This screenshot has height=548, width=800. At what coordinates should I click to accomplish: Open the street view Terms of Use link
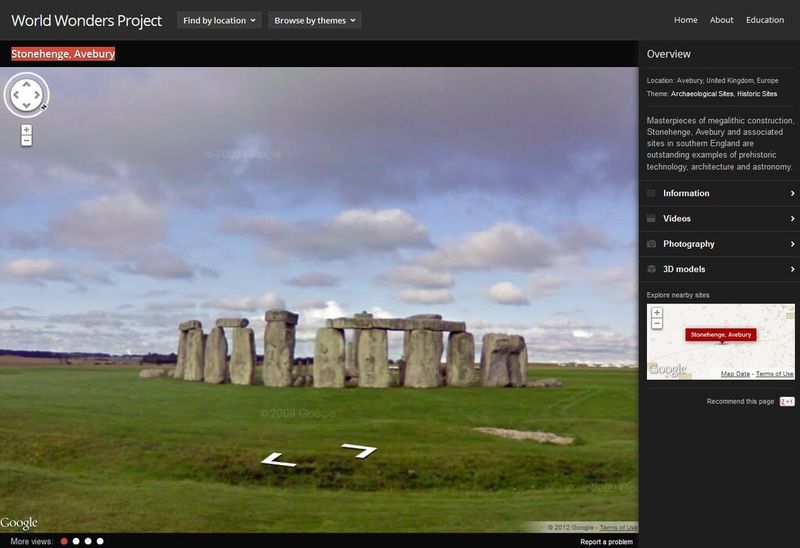pos(618,527)
